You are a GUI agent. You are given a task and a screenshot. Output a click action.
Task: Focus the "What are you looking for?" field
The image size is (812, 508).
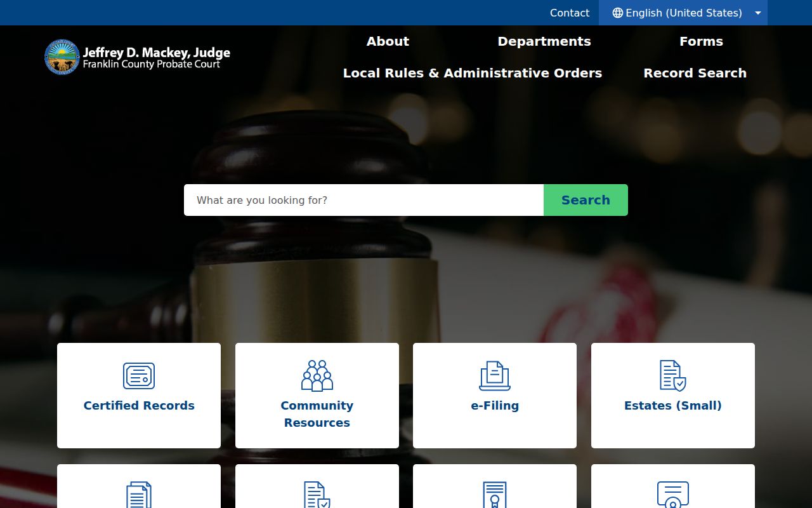click(364, 200)
